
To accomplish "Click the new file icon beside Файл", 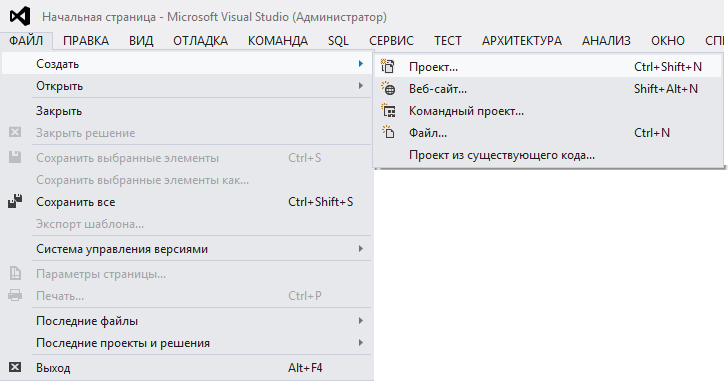I will [388, 132].
